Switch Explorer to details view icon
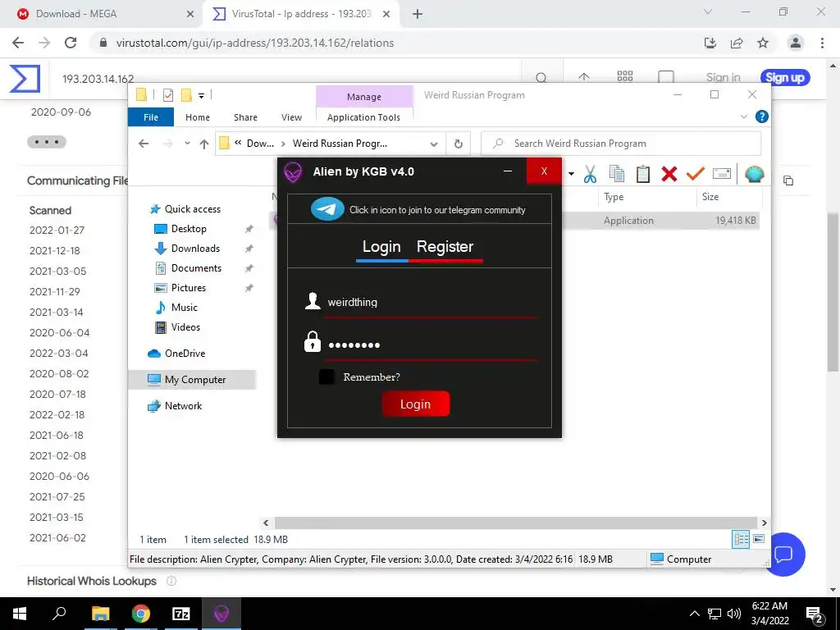 [x=741, y=539]
